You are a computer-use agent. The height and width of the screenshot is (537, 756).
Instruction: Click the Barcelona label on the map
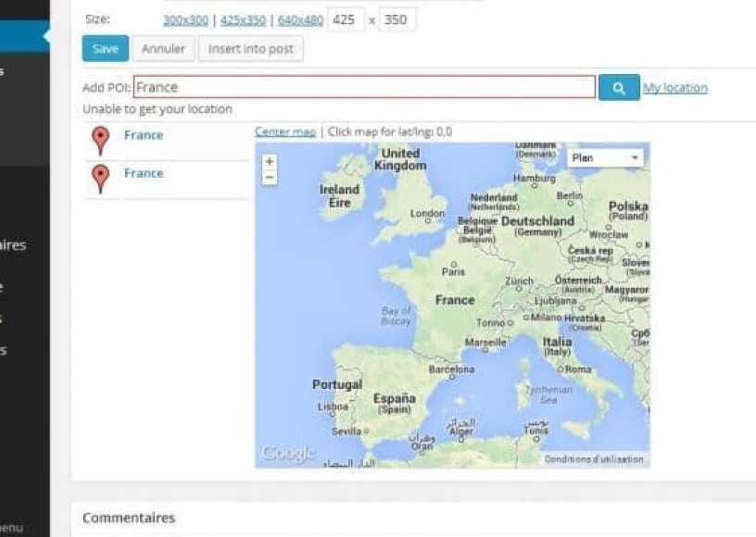coord(451,369)
